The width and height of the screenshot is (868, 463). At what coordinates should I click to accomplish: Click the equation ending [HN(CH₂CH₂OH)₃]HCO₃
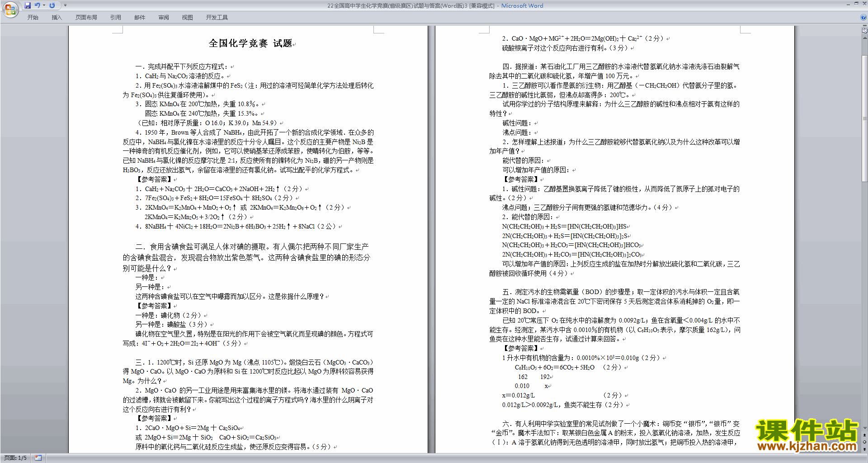point(571,245)
